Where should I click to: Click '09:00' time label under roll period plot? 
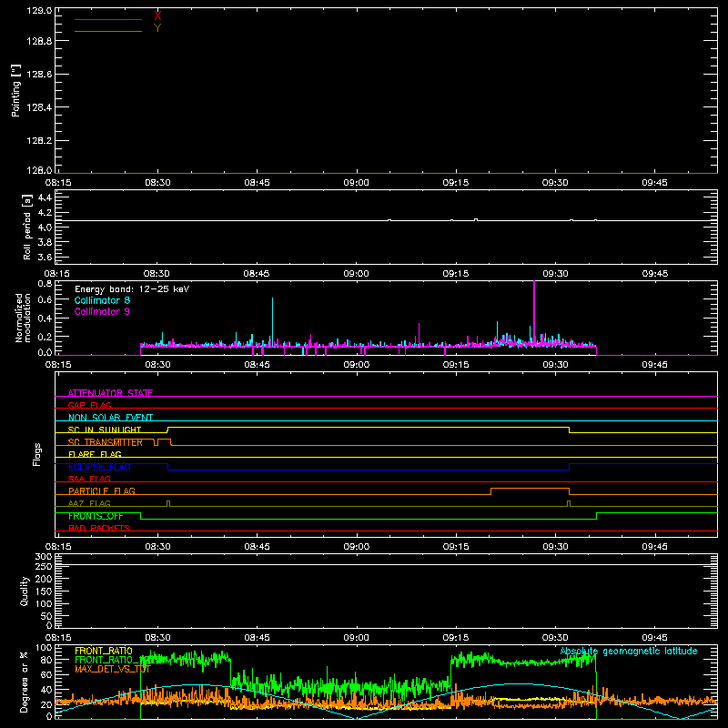click(356, 274)
